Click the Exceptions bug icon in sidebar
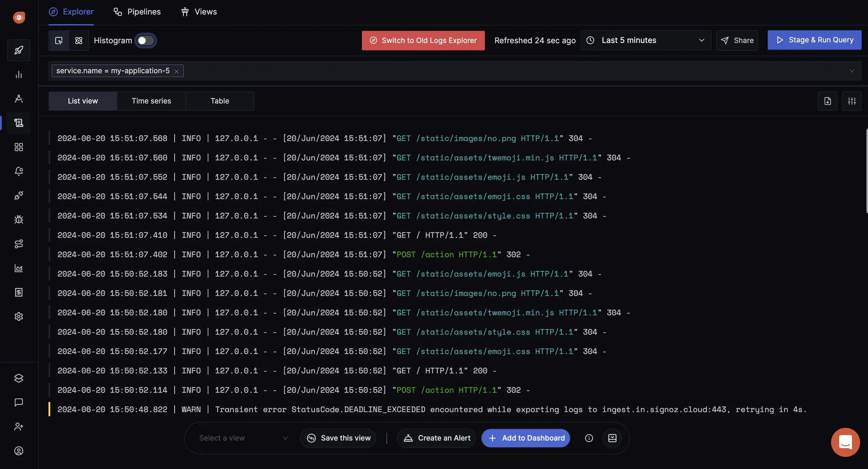868x469 pixels. pyautogui.click(x=19, y=220)
